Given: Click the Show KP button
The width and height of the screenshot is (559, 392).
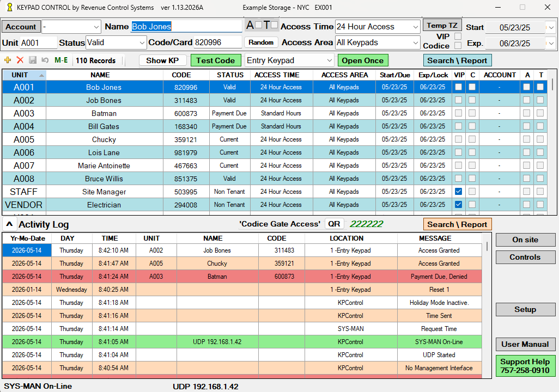Looking at the screenshot, I should click(x=162, y=60).
